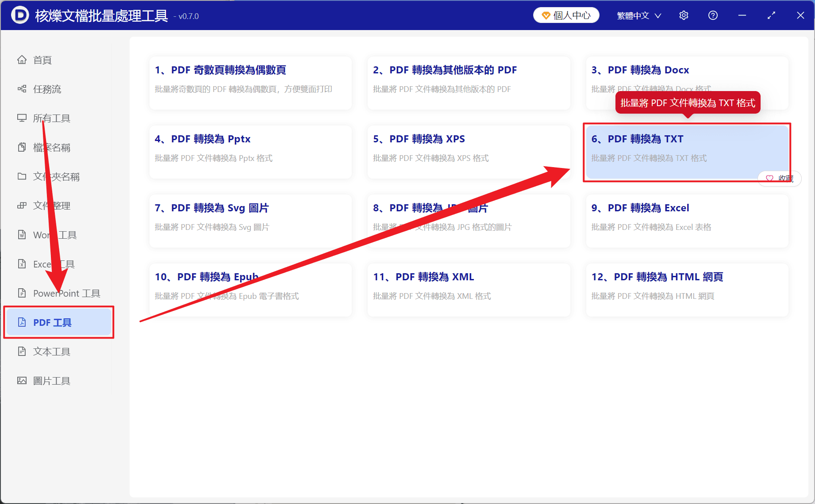Close the application window
The height and width of the screenshot is (504, 815).
tap(800, 15)
